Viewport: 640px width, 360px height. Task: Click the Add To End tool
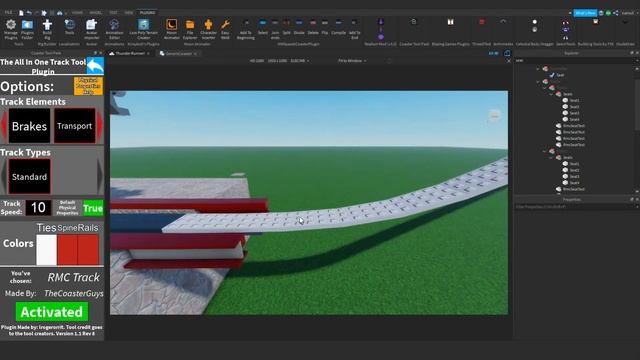coord(355,29)
